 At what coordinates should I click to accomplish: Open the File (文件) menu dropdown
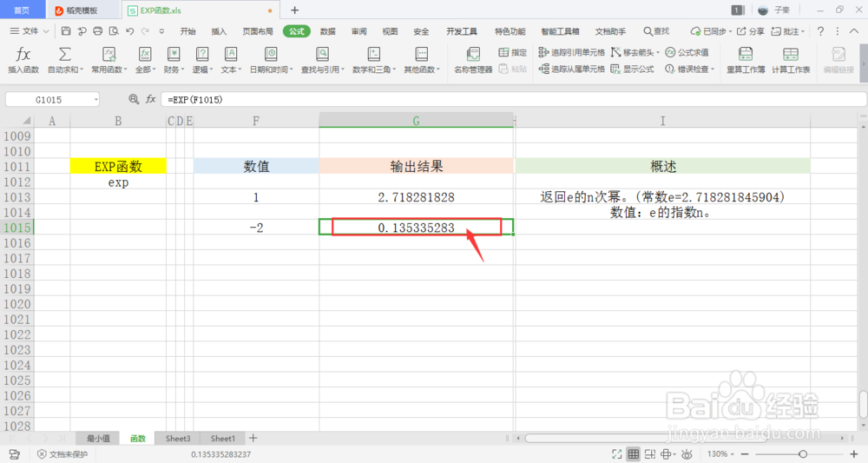click(x=30, y=31)
